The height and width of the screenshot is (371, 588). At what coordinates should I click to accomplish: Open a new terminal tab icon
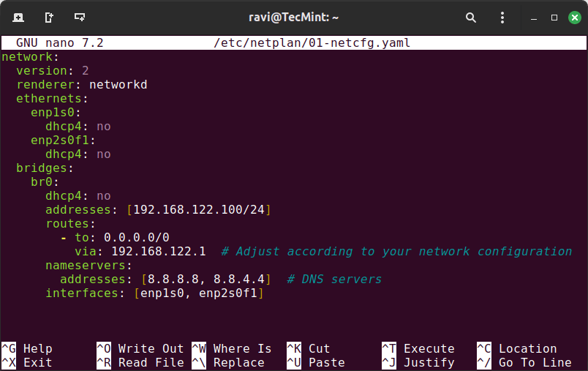18,18
